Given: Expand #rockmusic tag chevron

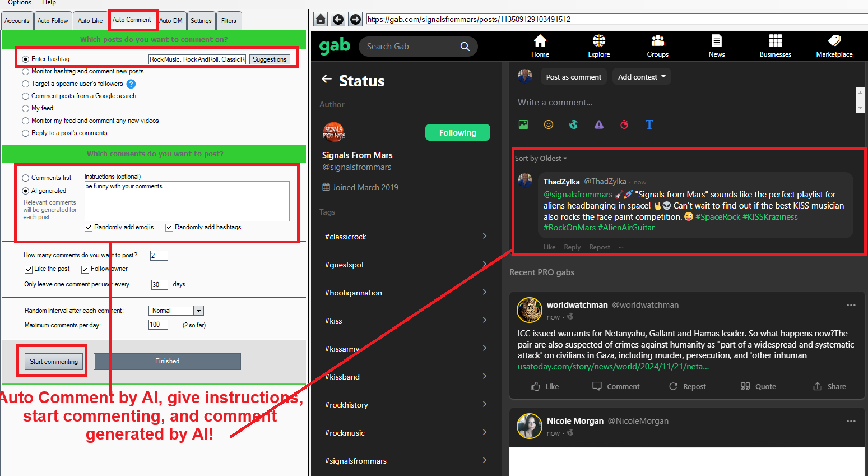Looking at the screenshot, I should [485, 432].
